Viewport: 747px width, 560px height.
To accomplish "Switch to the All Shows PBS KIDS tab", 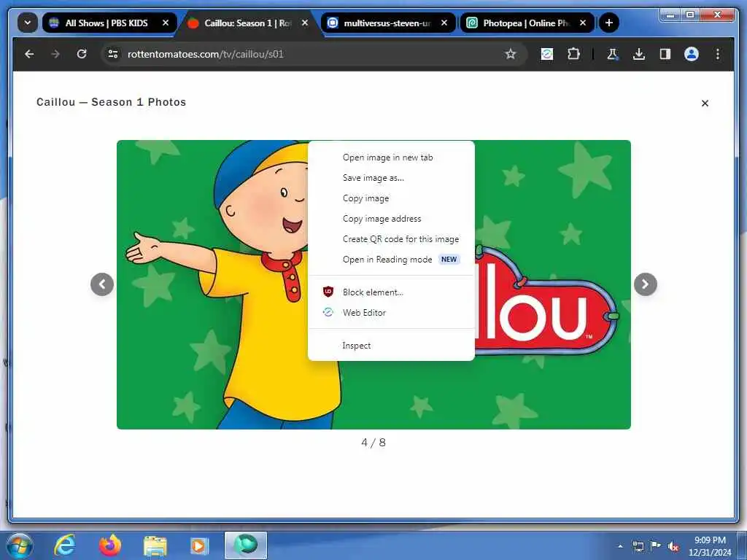I will pyautogui.click(x=109, y=23).
